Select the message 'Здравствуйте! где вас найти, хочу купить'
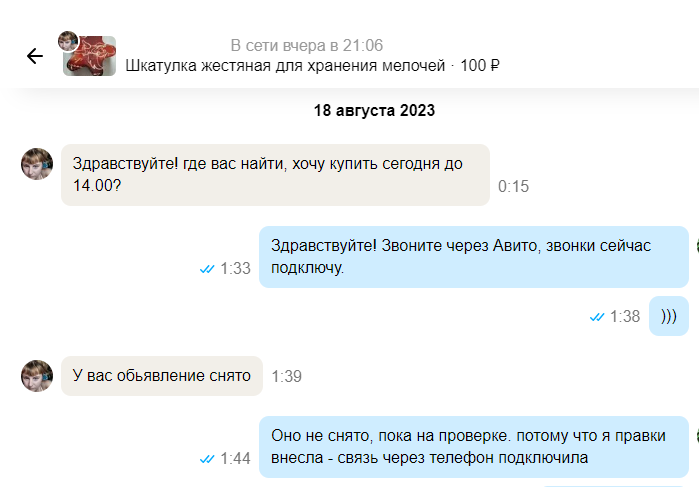This screenshot has width=699, height=487. pyautogui.click(x=275, y=175)
